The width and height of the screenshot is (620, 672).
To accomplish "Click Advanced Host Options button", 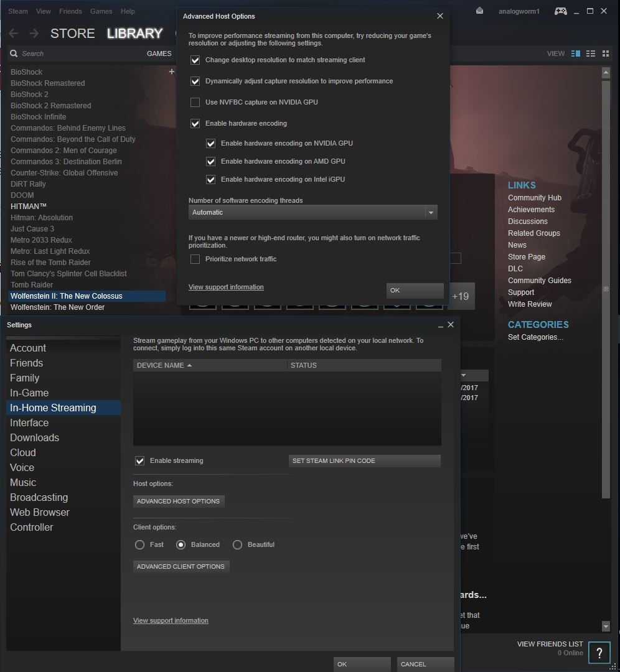I will tap(179, 501).
